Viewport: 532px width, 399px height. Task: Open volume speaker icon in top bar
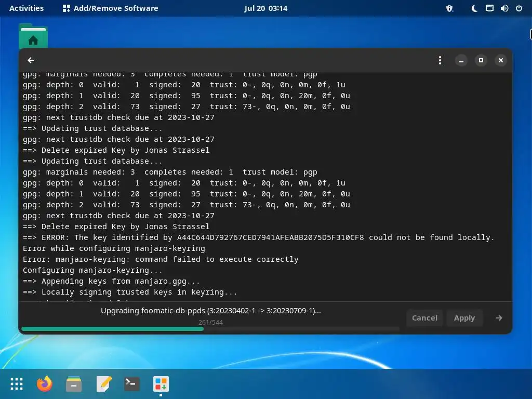click(x=504, y=8)
